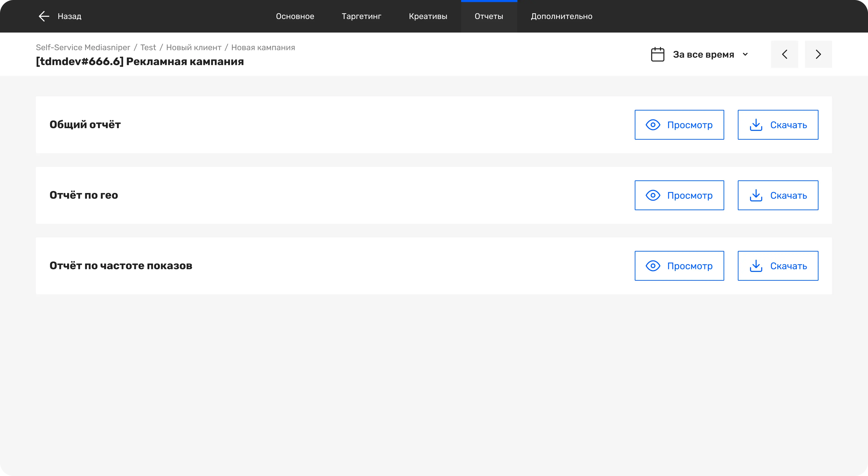This screenshot has height=476, width=868.
Task: Select the Креативы tab
Action: (428, 16)
